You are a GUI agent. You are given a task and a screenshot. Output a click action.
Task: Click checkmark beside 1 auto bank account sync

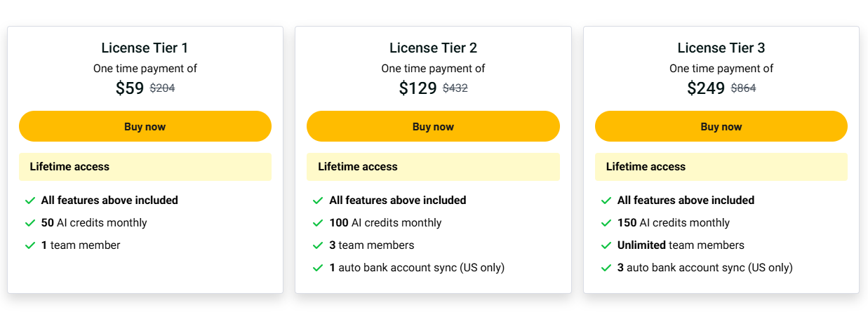[318, 268]
